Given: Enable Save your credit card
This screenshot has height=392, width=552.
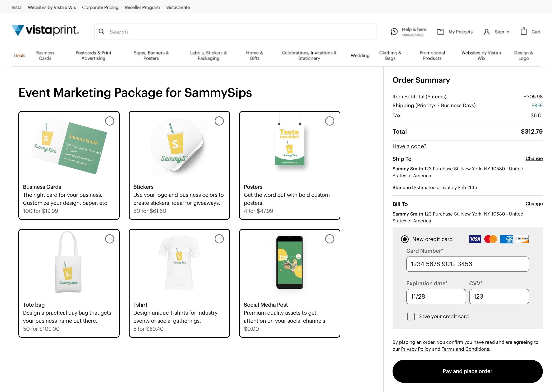Looking at the screenshot, I should (x=411, y=316).
